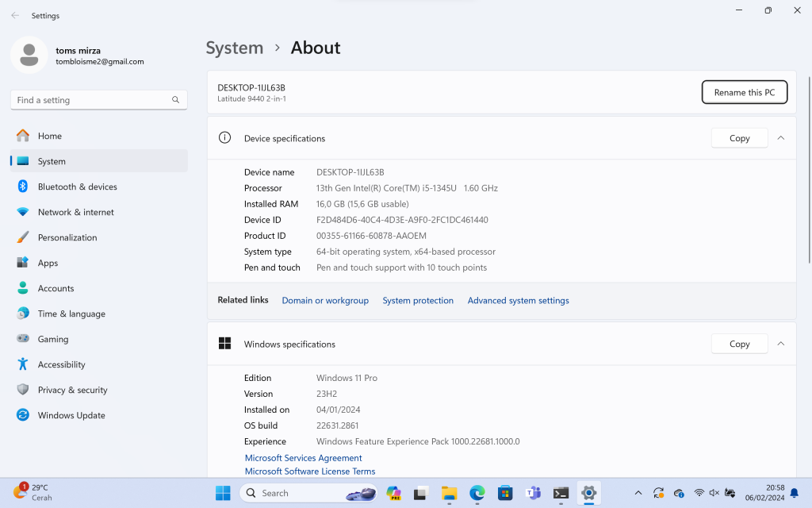Open Bluetooth & devices settings
The image size is (812, 508).
(x=99, y=187)
